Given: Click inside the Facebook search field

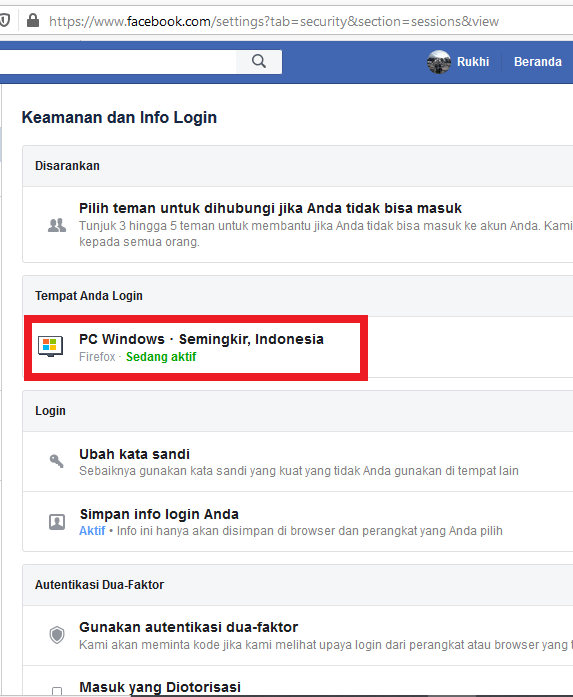Looking at the screenshot, I should pos(118,61).
